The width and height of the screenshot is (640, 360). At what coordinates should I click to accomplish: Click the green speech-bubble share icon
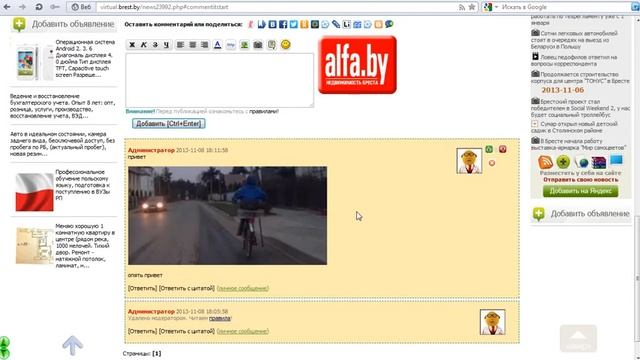(x=389, y=24)
